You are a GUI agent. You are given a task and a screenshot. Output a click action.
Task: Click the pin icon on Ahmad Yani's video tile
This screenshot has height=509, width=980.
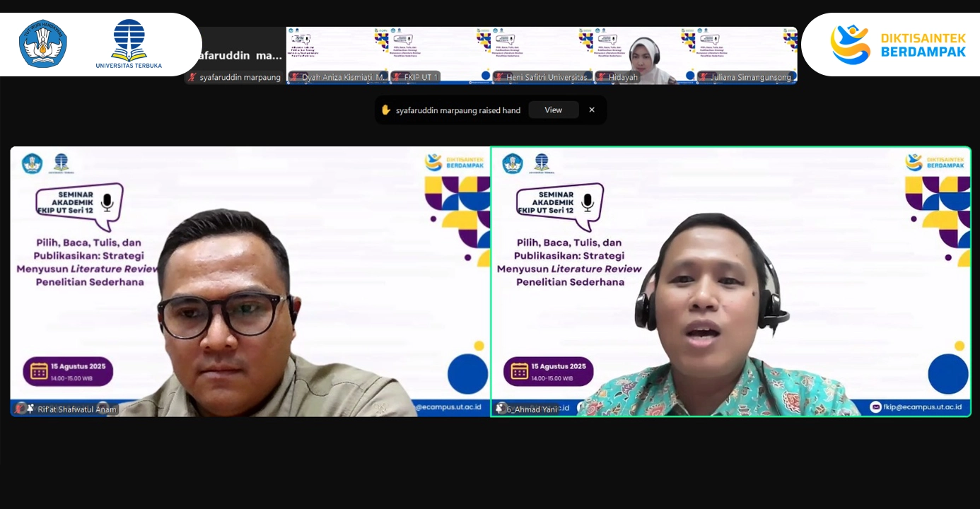tap(500, 409)
